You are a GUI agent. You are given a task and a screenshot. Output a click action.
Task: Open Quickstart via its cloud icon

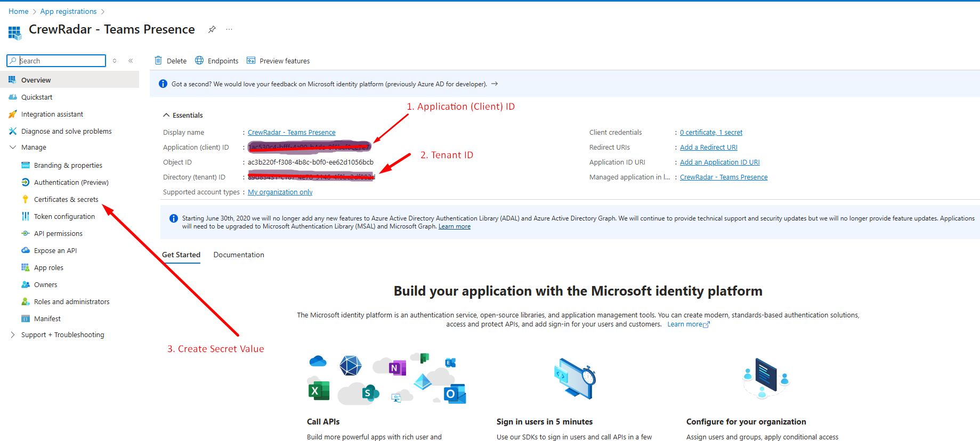tap(13, 97)
